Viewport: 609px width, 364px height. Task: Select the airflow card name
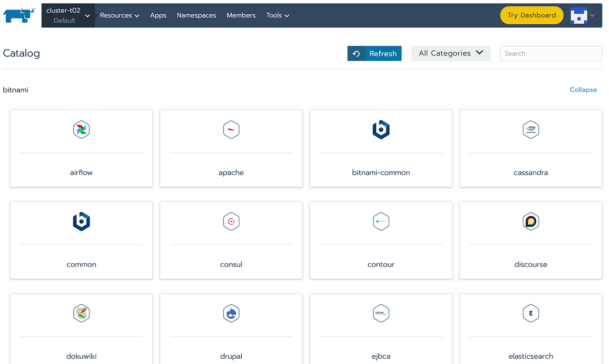tap(81, 173)
